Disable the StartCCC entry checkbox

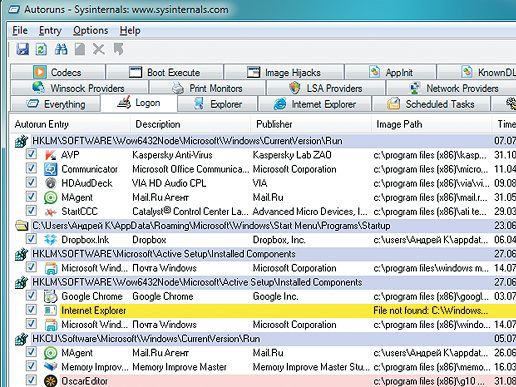click(x=31, y=211)
